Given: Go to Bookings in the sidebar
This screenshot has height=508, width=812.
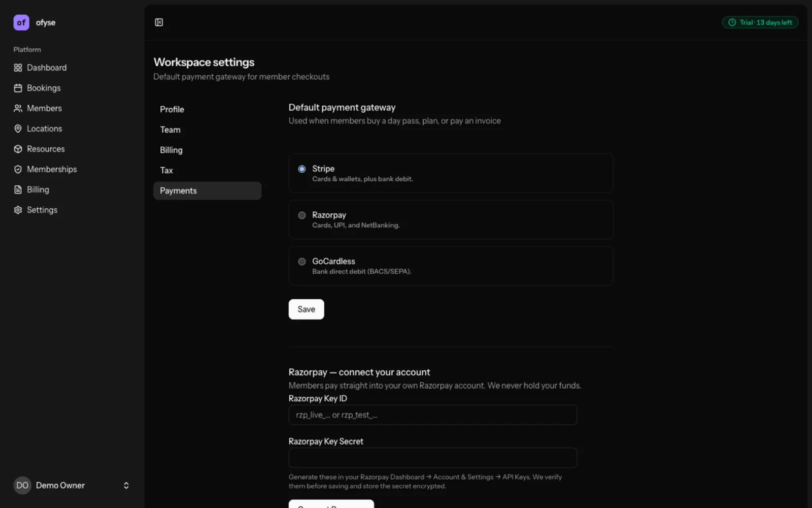Looking at the screenshot, I should click(44, 88).
